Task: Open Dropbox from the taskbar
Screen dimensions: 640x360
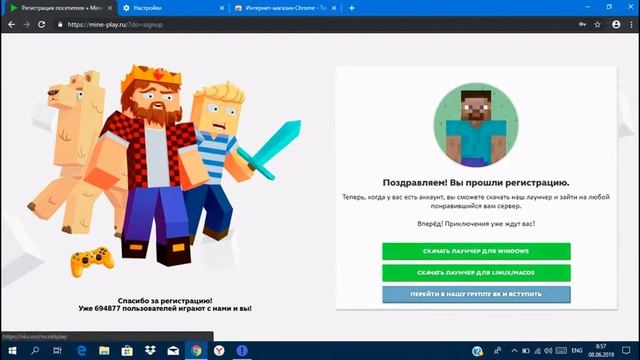Action: pyautogui.click(x=150, y=351)
